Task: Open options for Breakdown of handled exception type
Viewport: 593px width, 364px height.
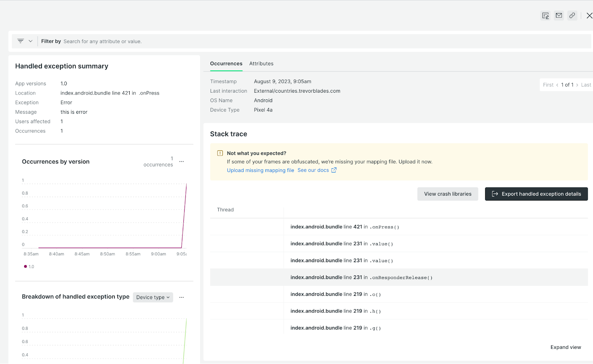Action: tap(181, 297)
